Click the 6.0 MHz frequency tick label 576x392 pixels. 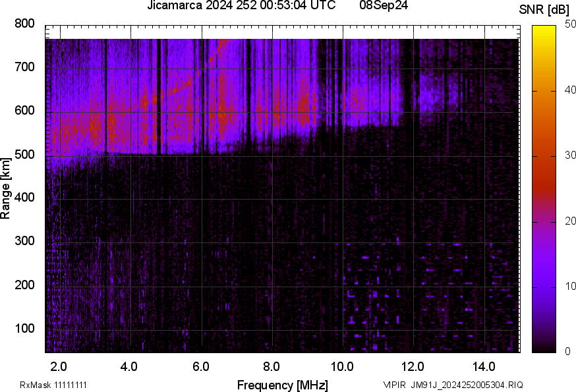coord(200,366)
